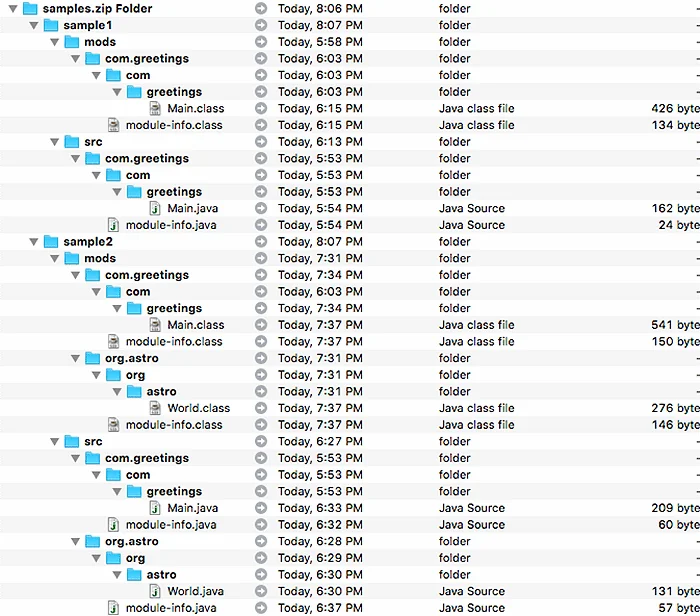Click the samples.zip Folder folder icon
The image size is (700, 616).
click(x=30, y=8)
